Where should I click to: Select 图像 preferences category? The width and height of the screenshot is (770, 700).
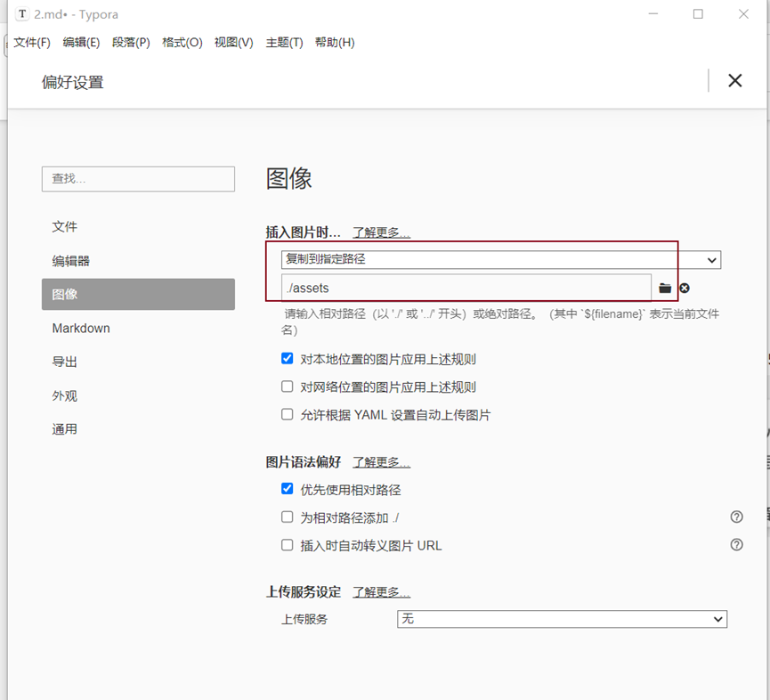[x=138, y=294]
